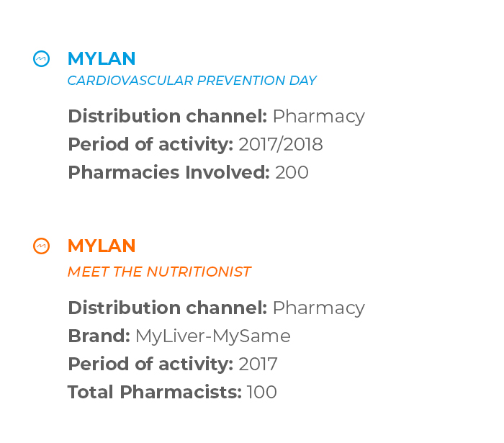Click first Distribution channel: Pharmacy line

[216, 117]
